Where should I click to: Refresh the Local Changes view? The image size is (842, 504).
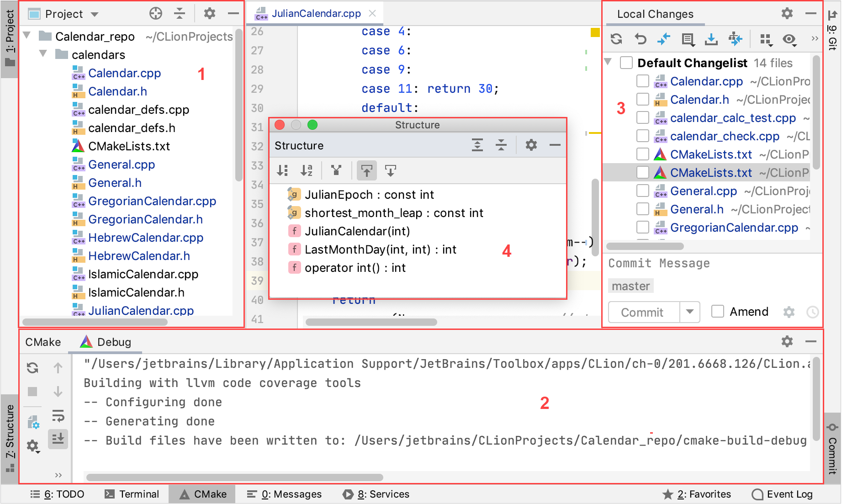pyautogui.click(x=616, y=39)
